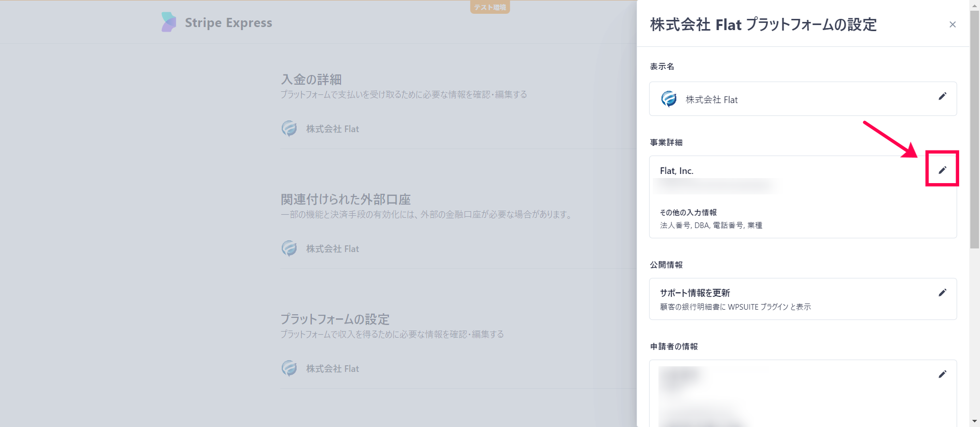Click the 入金の詳細 heading
This screenshot has width=980, height=427.
point(311,80)
